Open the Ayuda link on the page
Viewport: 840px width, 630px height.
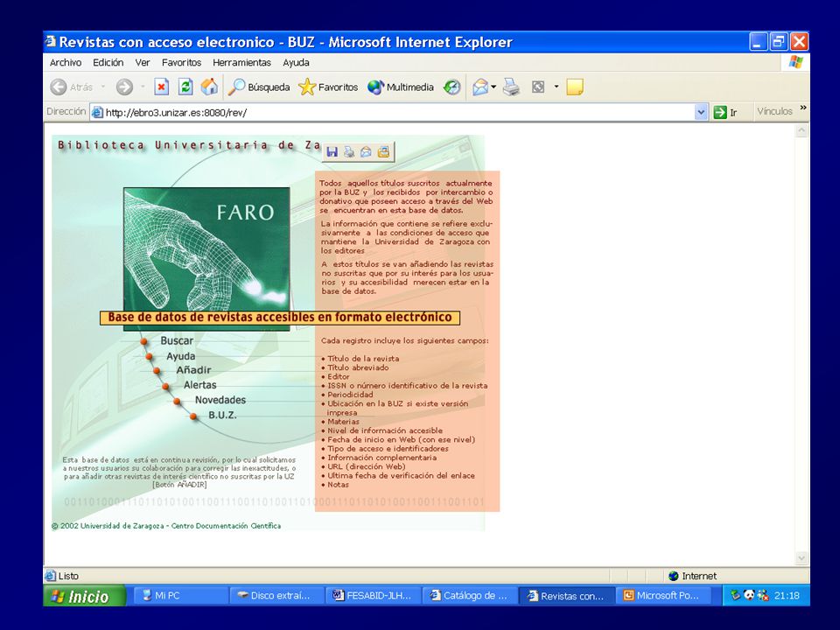(x=180, y=356)
